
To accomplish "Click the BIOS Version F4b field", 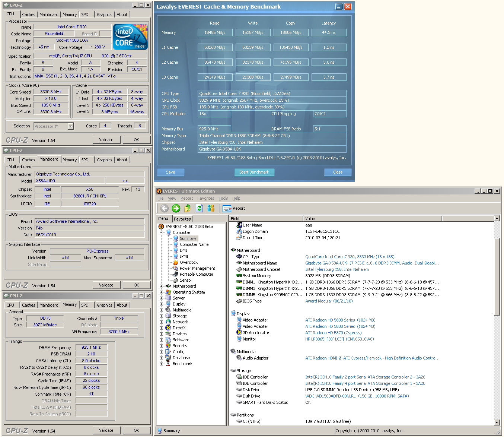I will click(x=90, y=228).
